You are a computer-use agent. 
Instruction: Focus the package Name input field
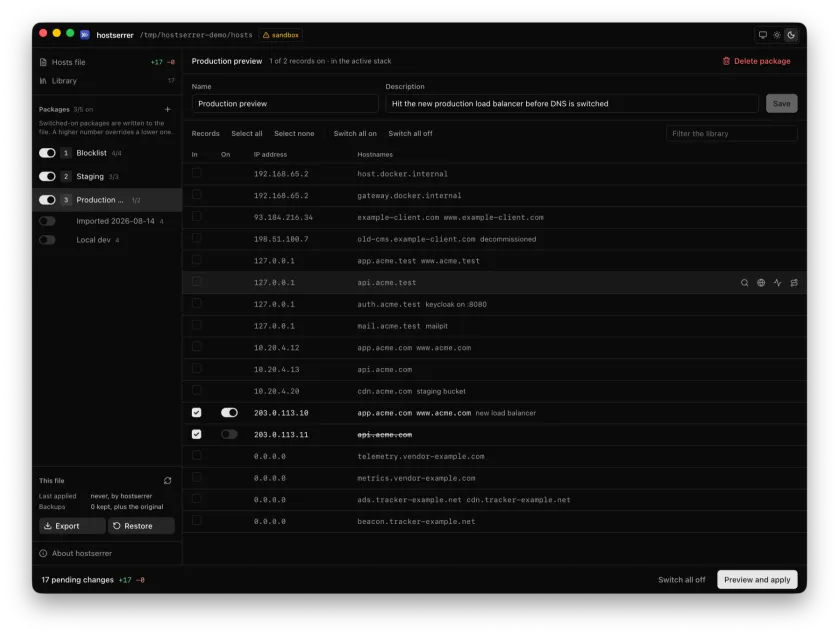pos(285,103)
